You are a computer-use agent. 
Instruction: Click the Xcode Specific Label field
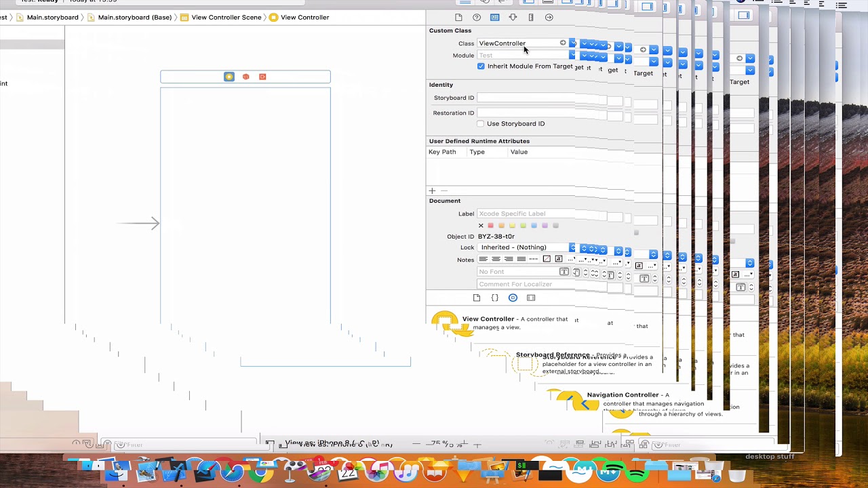(526, 213)
